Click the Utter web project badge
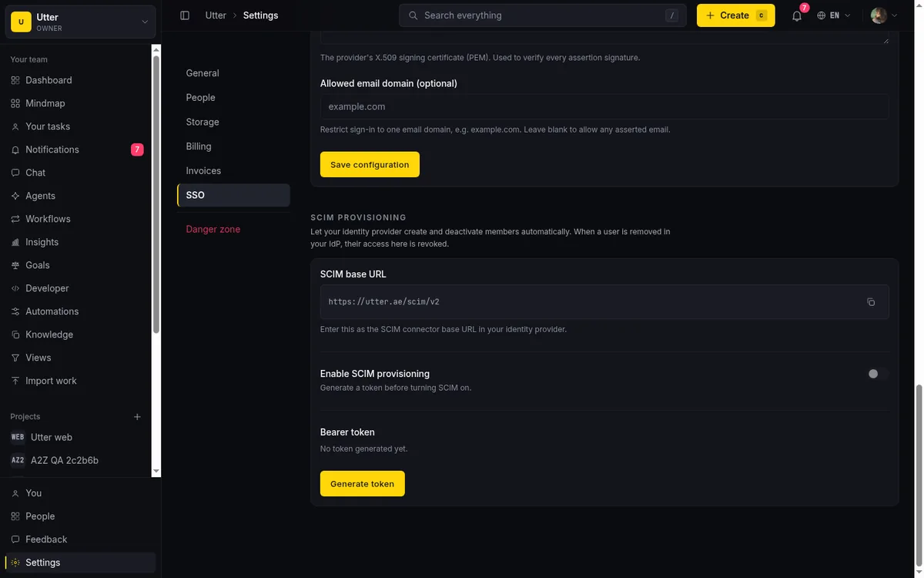This screenshot has width=924, height=578. [x=18, y=437]
